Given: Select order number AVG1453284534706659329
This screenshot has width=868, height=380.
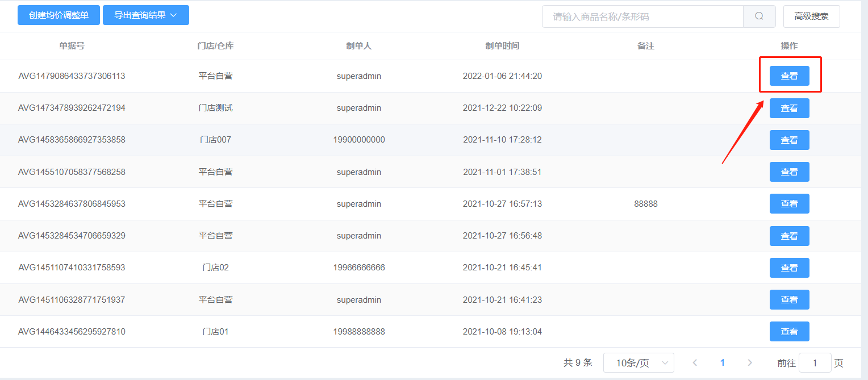Looking at the screenshot, I should pyautogui.click(x=72, y=236).
